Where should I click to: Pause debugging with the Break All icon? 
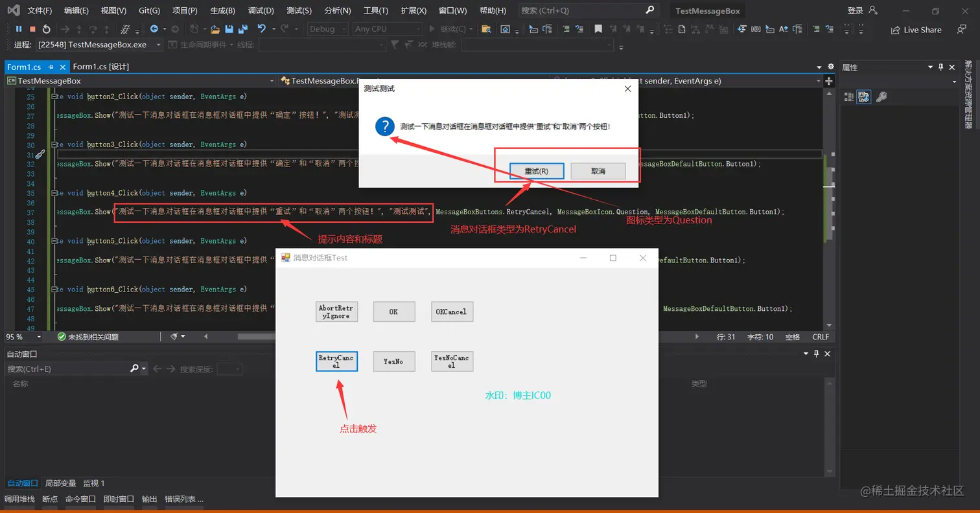coord(18,29)
